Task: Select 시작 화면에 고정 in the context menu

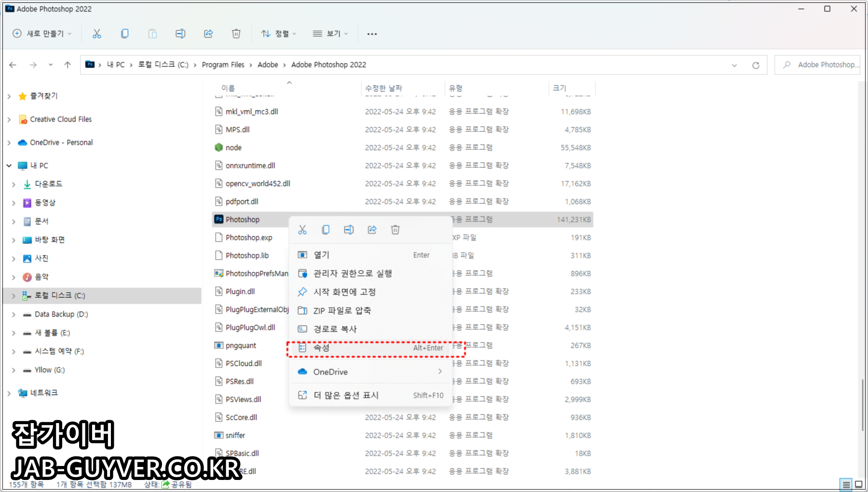Action: click(x=370, y=292)
